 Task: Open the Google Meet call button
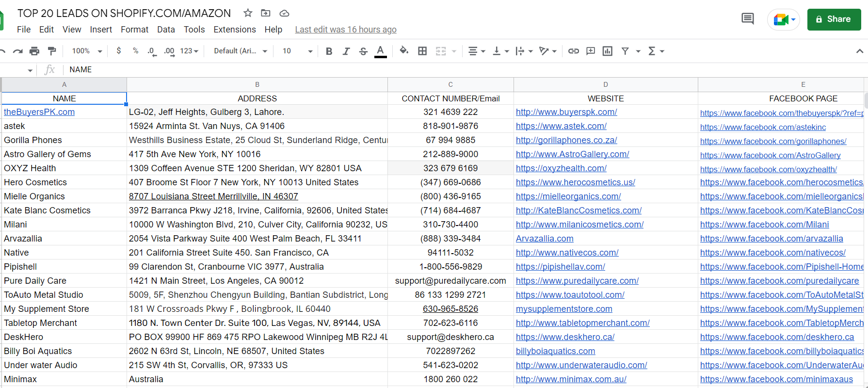tap(784, 19)
